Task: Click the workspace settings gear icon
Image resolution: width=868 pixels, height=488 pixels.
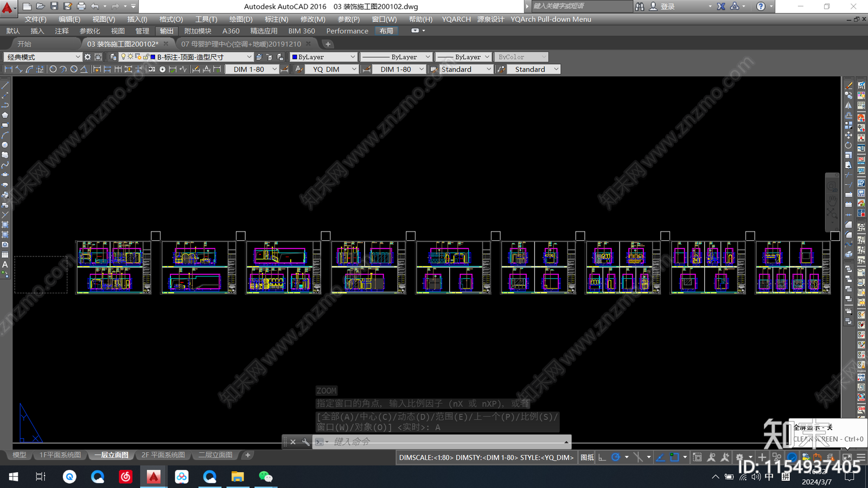Action: click(x=87, y=57)
